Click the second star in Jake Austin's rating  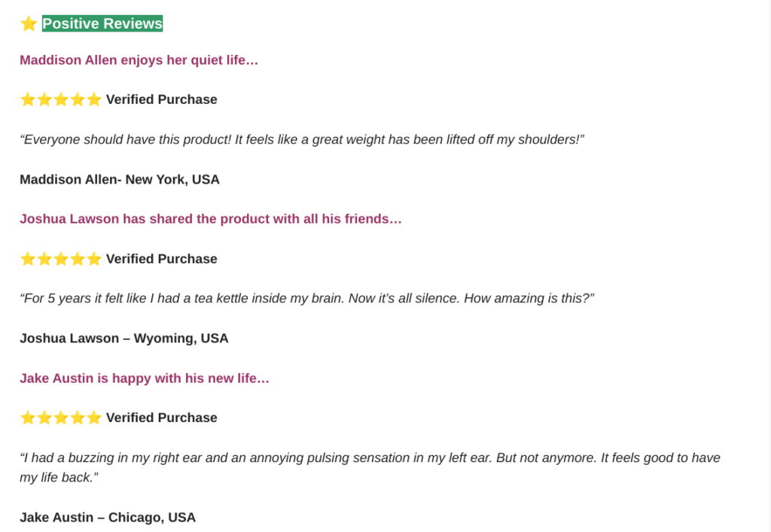44,418
